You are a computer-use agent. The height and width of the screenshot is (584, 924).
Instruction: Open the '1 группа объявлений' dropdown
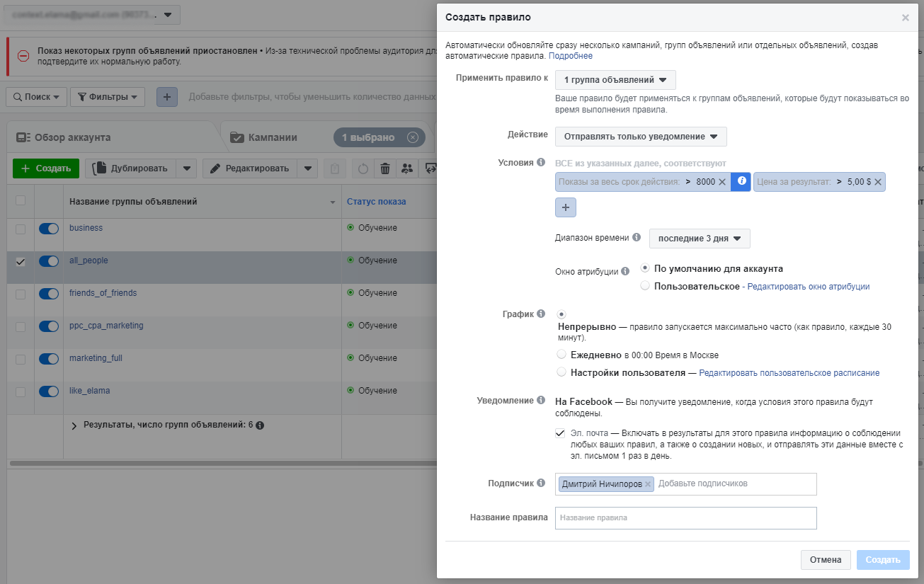tap(615, 80)
